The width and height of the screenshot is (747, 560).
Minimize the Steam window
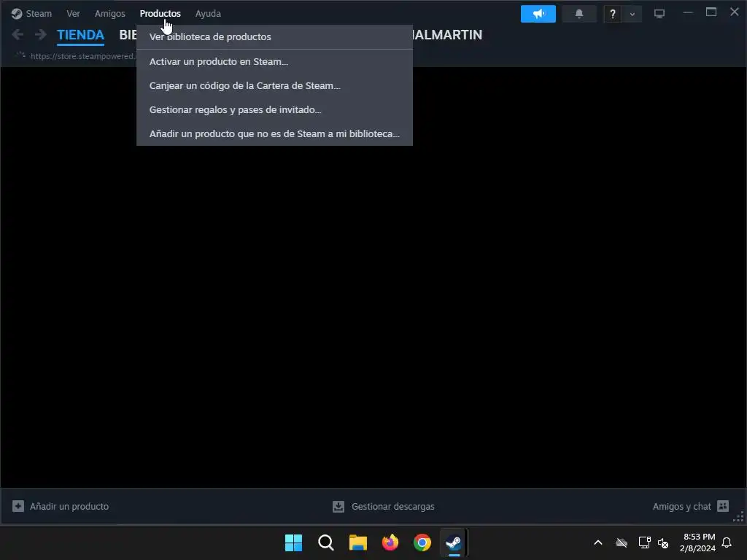tap(687, 12)
